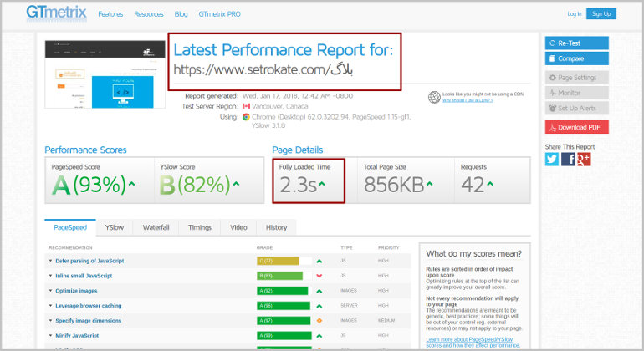Click green up arrow on Minify JavaScript row
The width and height of the screenshot is (644, 351).
(319, 336)
